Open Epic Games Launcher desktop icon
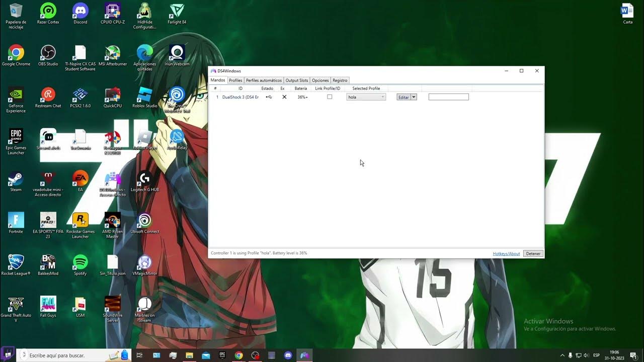The width and height of the screenshot is (644, 362). (x=16, y=142)
